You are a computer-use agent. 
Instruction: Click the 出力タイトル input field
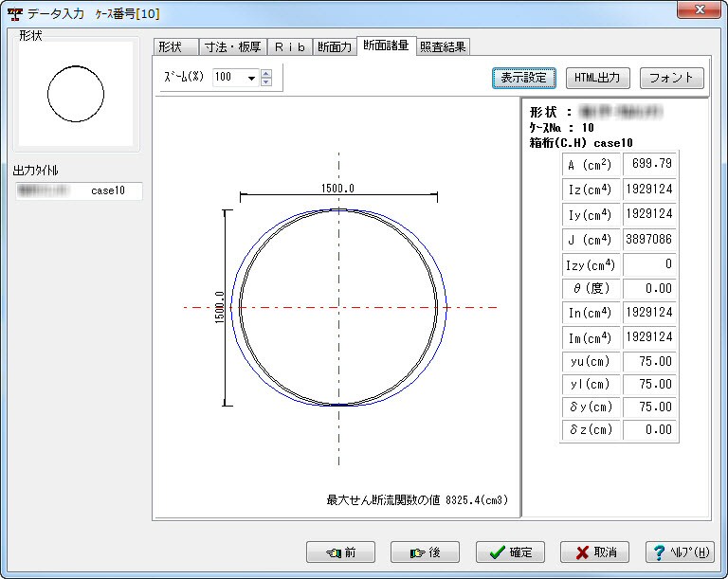[79, 190]
